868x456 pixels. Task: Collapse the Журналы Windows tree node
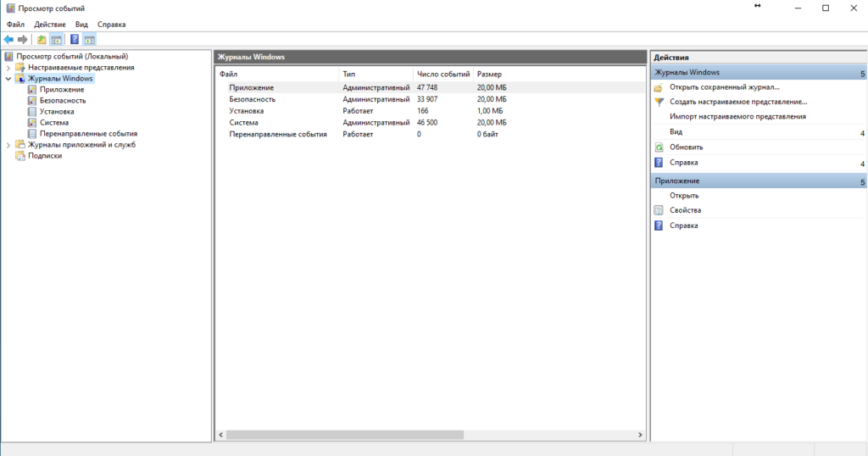point(8,79)
